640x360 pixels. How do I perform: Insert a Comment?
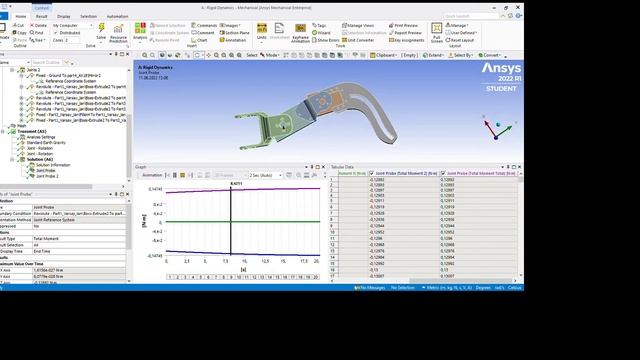pos(203,33)
